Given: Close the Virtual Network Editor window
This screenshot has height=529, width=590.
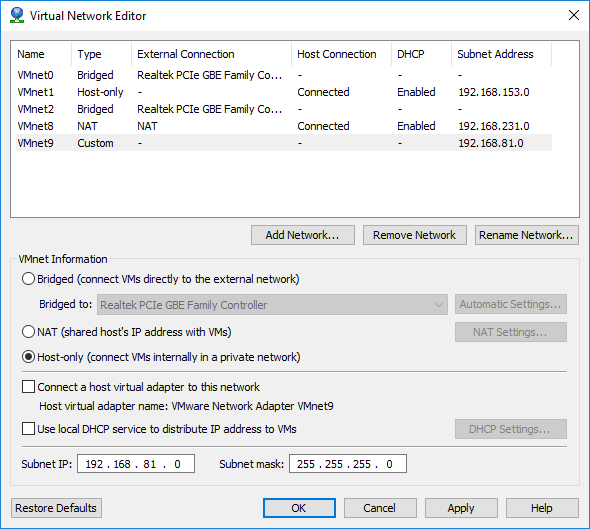Looking at the screenshot, I should [573, 15].
